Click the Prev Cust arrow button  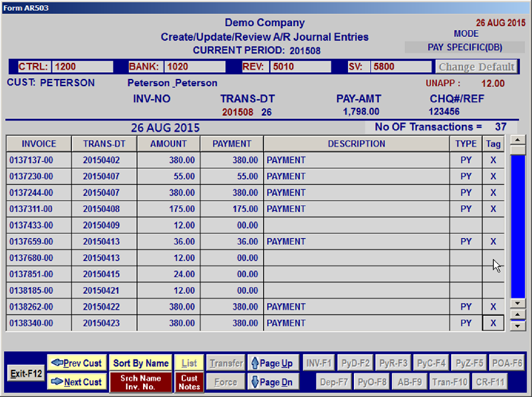pyautogui.click(x=77, y=363)
